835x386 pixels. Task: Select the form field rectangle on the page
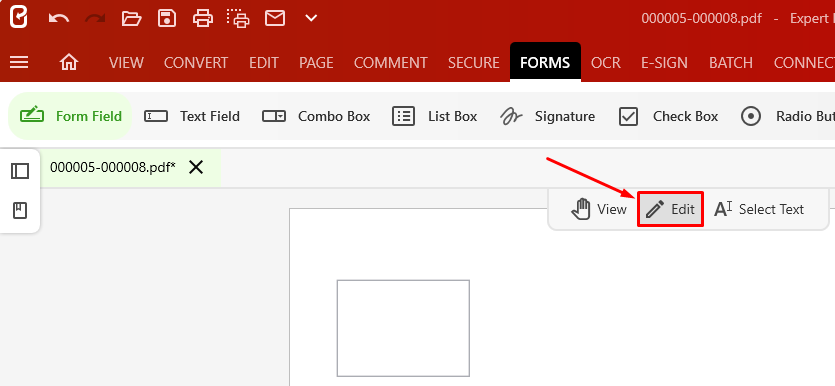point(403,328)
